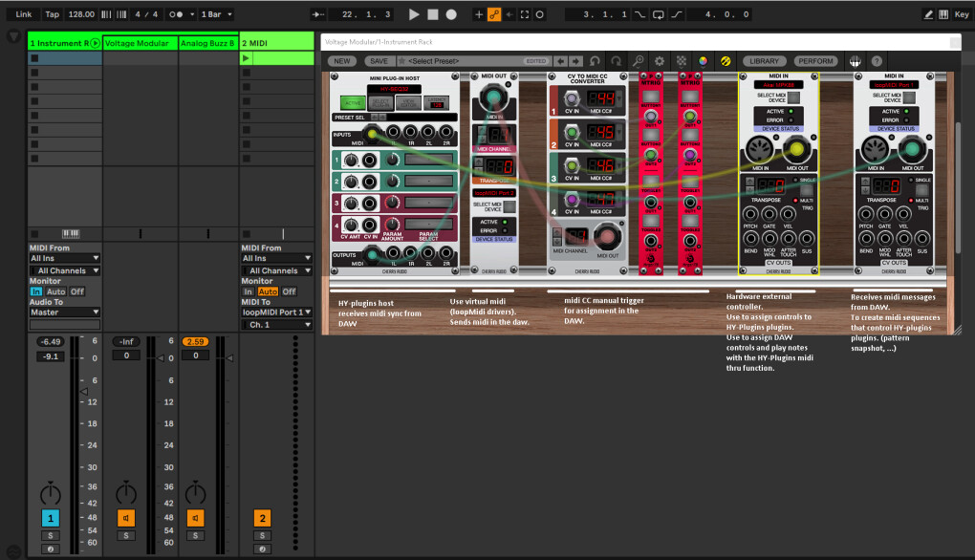Solo the Voltage Modular track
975x560 pixels.
pos(126,535)
